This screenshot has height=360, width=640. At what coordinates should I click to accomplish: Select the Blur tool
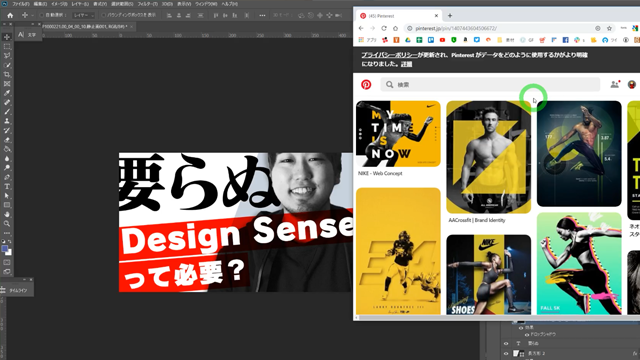coord(7,159)
